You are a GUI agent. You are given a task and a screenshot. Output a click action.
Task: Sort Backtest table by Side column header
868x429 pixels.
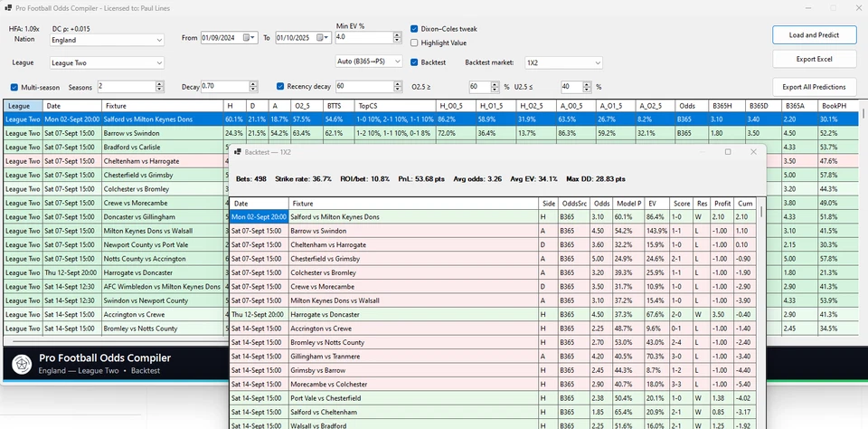(548, 204)
